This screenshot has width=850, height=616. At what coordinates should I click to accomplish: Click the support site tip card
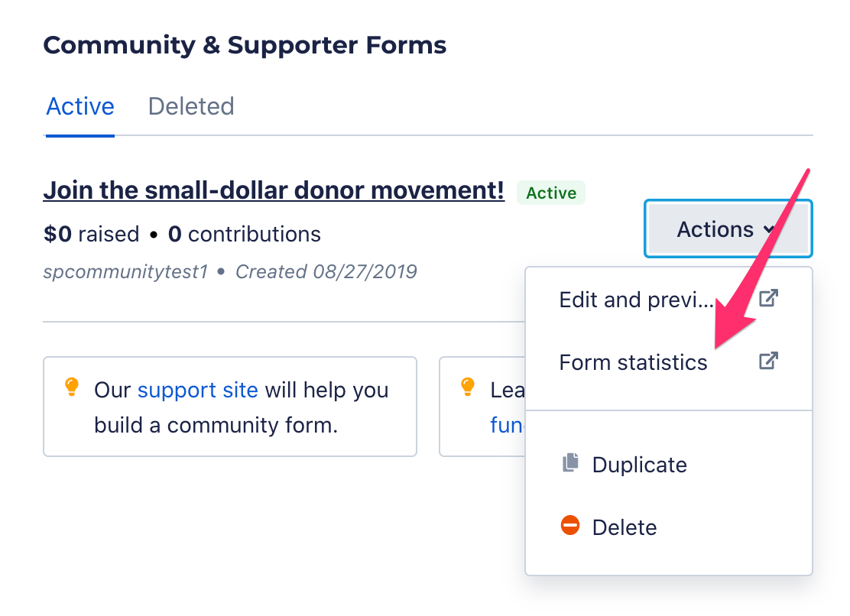click(x=230, y=407)
